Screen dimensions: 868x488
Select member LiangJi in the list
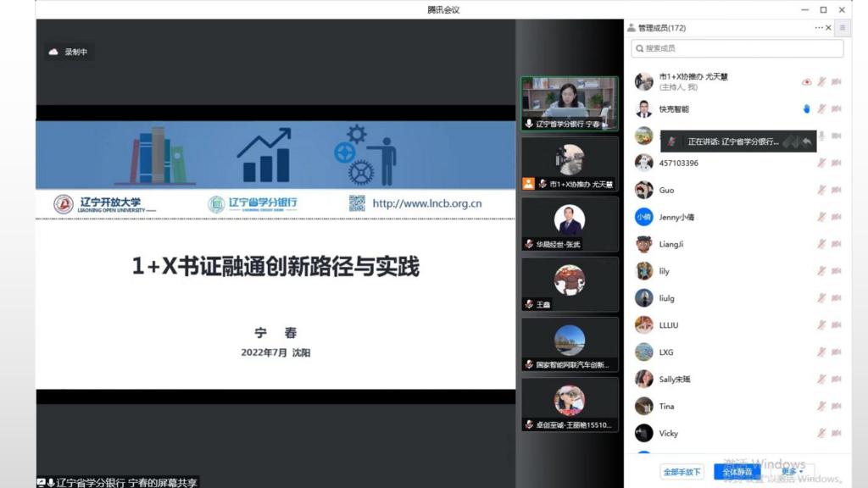point(671,245)
